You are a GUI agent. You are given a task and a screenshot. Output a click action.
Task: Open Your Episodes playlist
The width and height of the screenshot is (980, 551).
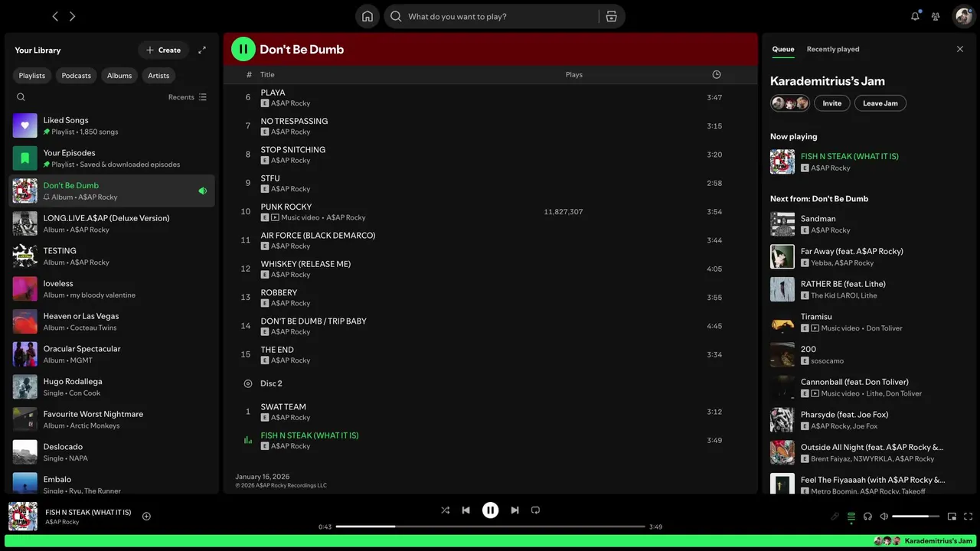coord(112,158)
